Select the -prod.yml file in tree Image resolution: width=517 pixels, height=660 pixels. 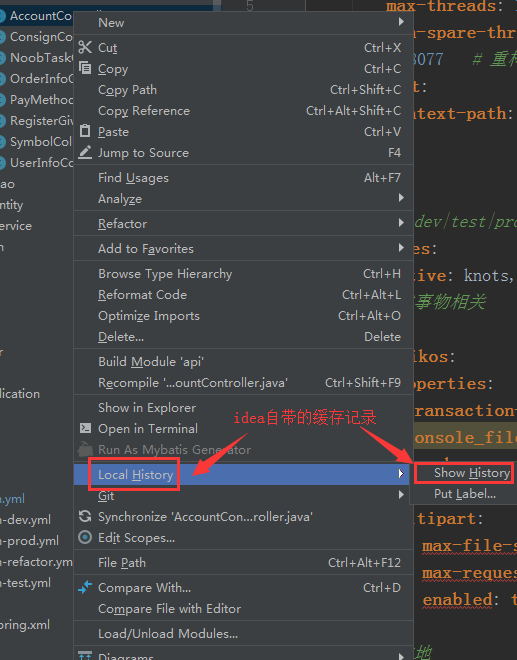[29, 540]
